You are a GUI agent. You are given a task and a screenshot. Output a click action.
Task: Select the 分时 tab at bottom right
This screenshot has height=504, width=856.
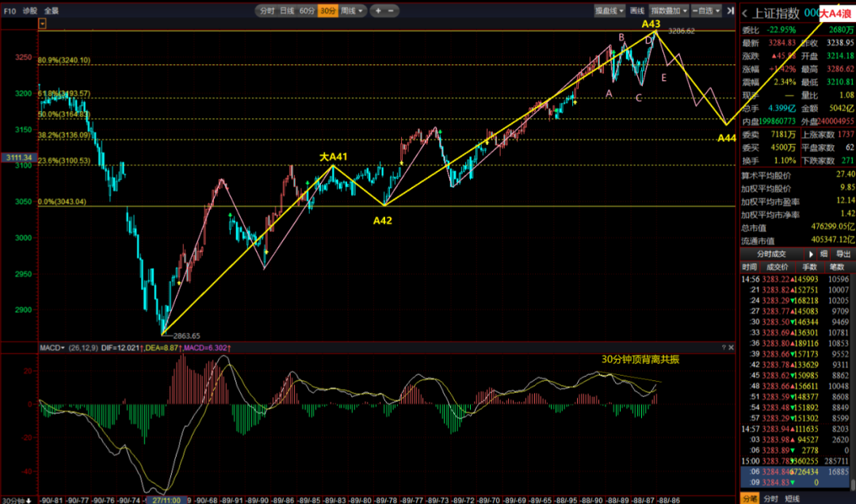point(770,498)
